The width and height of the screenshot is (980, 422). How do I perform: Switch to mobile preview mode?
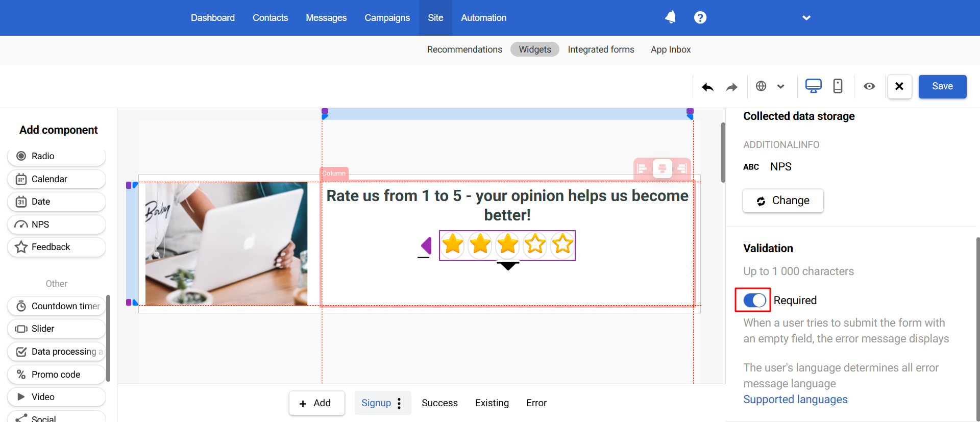pos(838,86)
